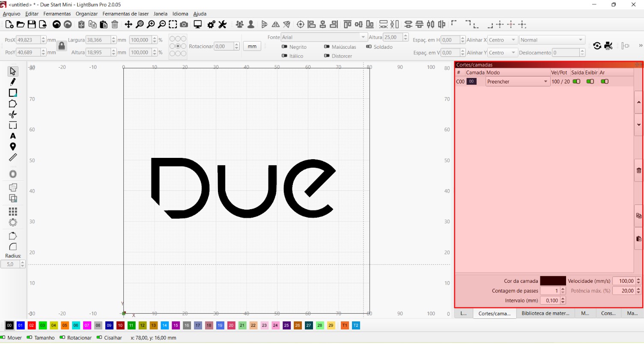This screenshot has width=644, height=344.
Task: Move layer down with the down chevron
Action: 639,125
